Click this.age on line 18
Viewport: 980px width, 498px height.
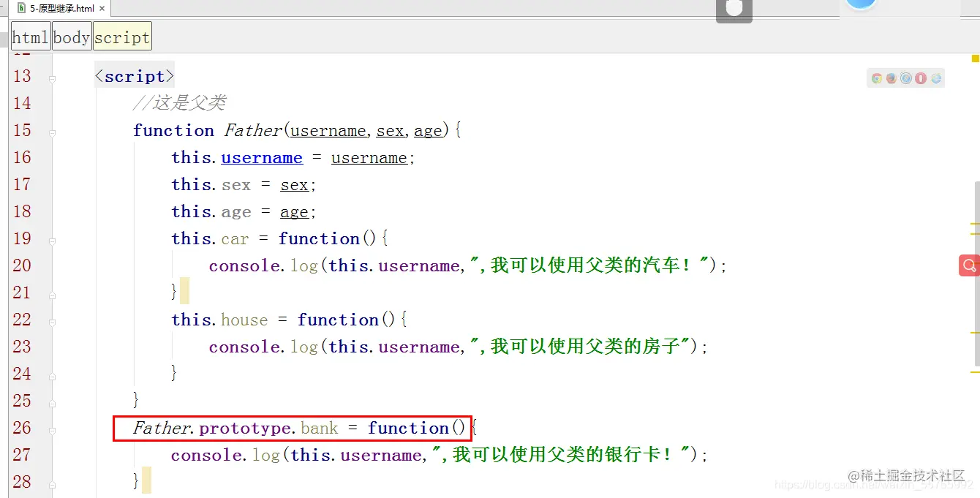click(x=211, y=212)
